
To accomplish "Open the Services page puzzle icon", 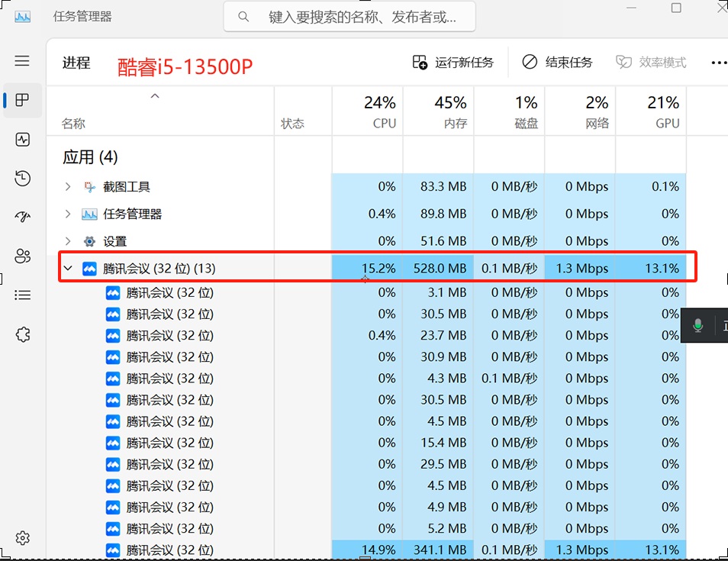I will (x=22, y=334).
